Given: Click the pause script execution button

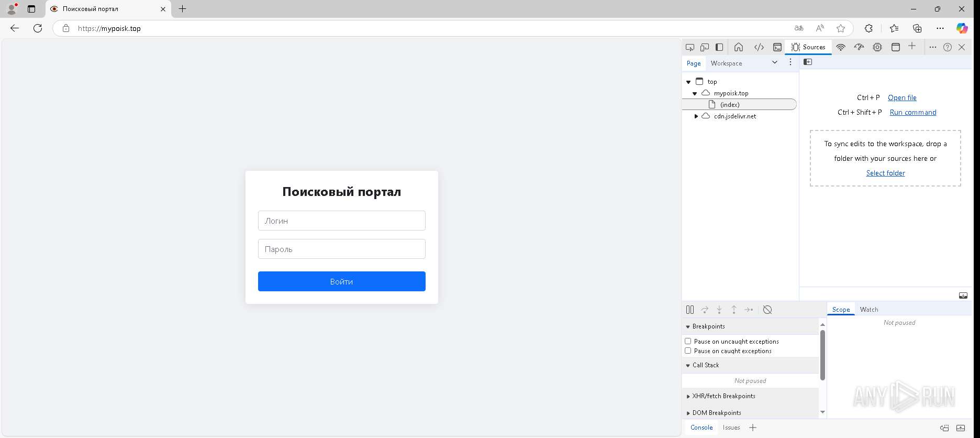Looking at the screenshot, I should (x=690, y=310).
